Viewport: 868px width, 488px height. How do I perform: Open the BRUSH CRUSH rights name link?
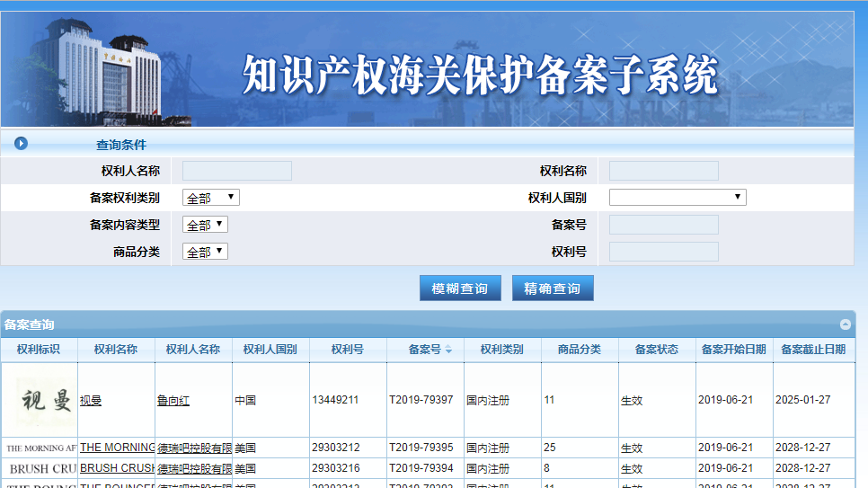pos(117,468)
